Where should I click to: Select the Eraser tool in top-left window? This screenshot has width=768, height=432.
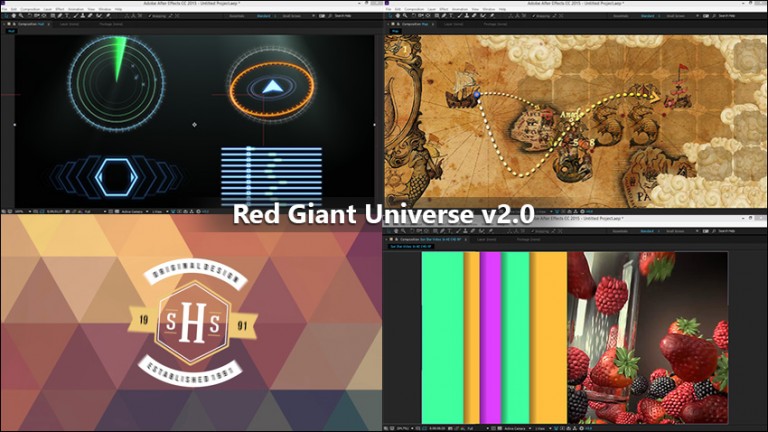(x=90, y=16)
